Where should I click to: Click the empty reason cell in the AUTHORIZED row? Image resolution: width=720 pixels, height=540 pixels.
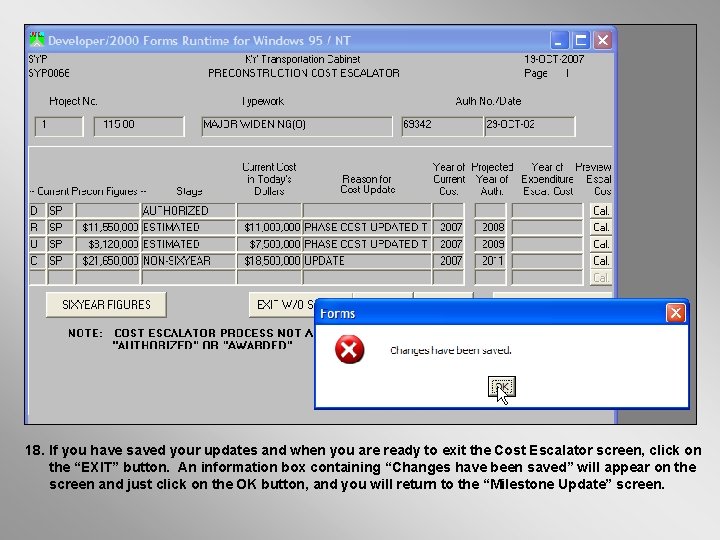(367, 211)
